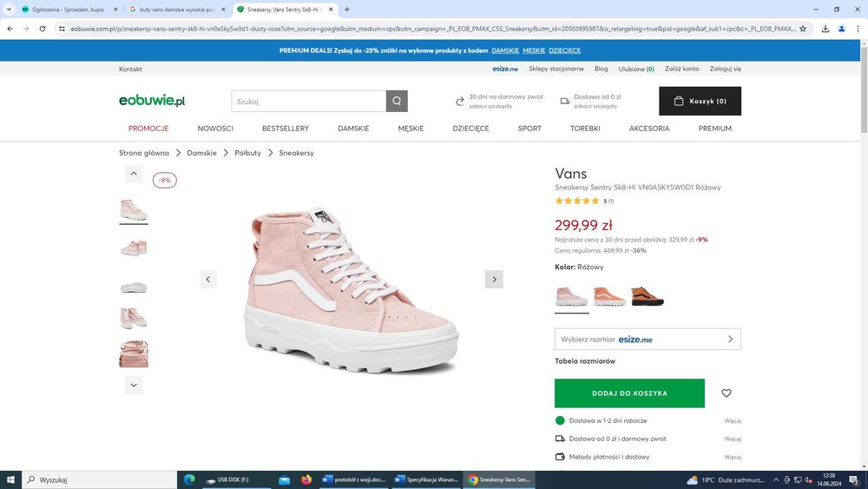Image resolution: width=868 pixels, height=489 pixels.
Task: Go back in browser history
Action: click(10, 29)
